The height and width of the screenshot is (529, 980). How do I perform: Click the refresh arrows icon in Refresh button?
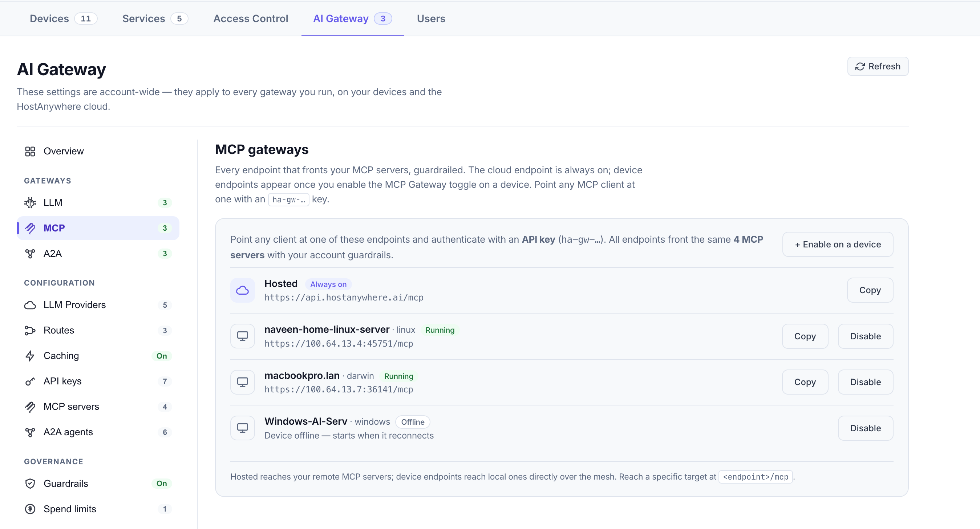tap(860, 66)
